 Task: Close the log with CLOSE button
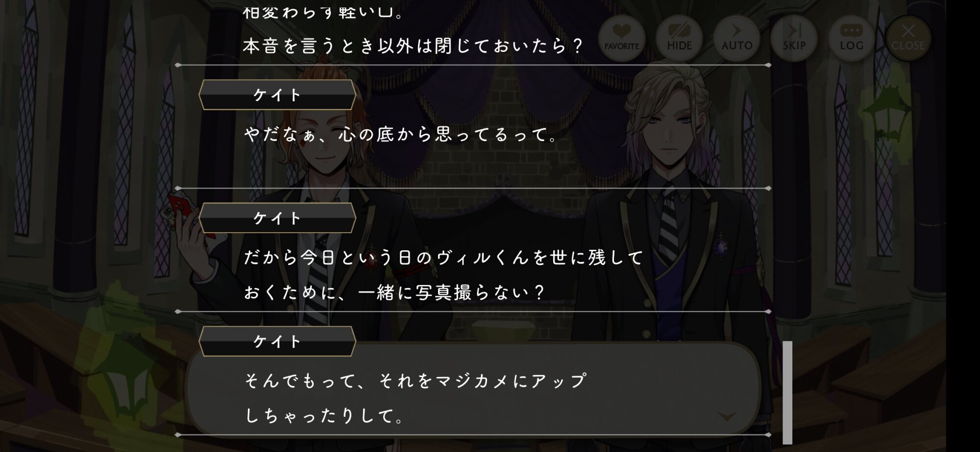(x=908, y=38)
